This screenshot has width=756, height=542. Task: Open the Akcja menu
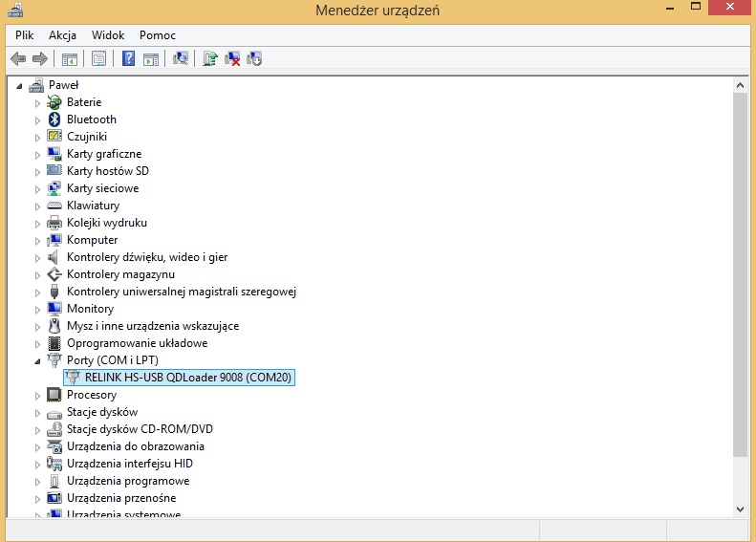[62, 35]
